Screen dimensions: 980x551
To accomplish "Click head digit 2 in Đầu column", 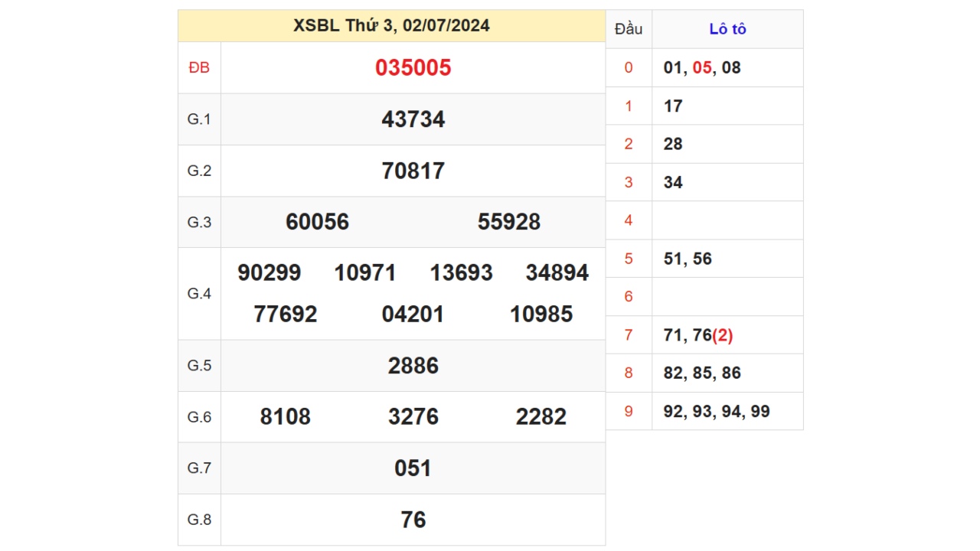I will 629,144.
